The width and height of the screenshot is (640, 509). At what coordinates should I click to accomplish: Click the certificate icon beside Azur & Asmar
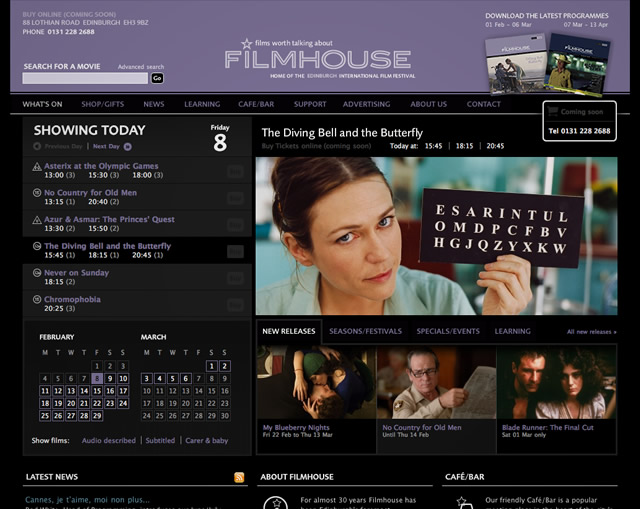point(37,220)
